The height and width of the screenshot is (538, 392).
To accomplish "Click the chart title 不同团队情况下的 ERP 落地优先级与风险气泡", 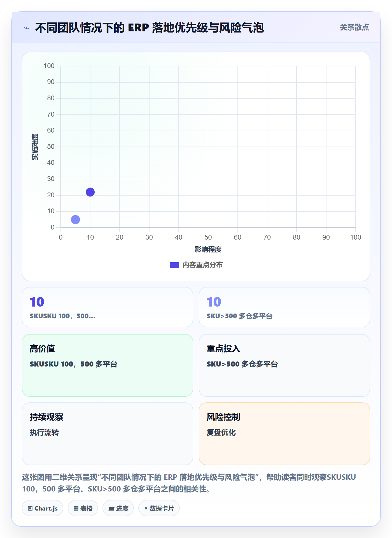I will pos(150,28).
